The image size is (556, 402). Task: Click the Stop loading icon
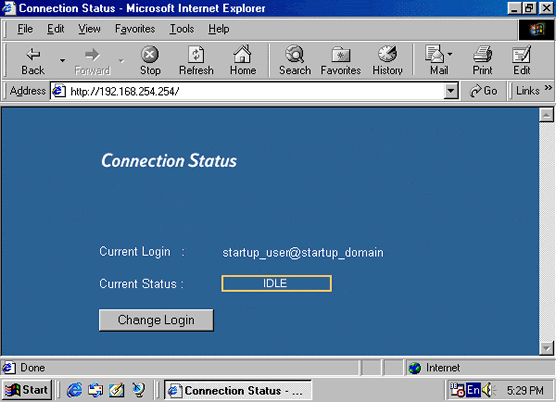pyautogui.click(x=150, y=55)
